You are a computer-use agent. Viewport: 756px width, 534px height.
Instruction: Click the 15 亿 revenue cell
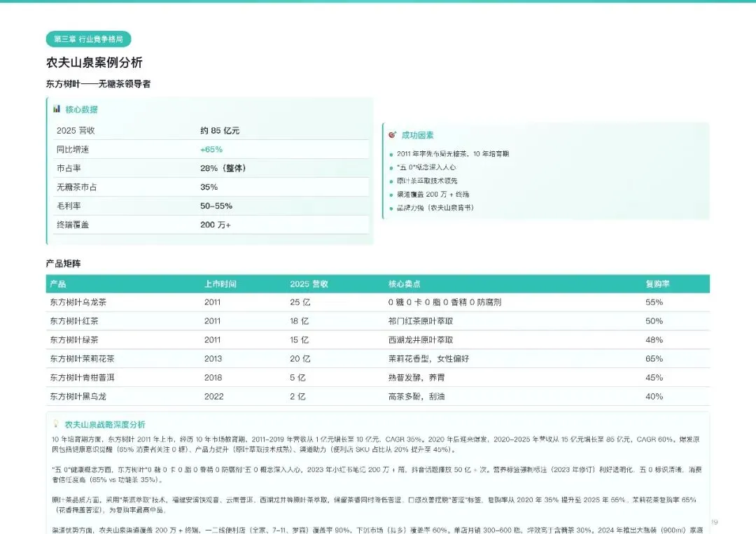(300, 339)
